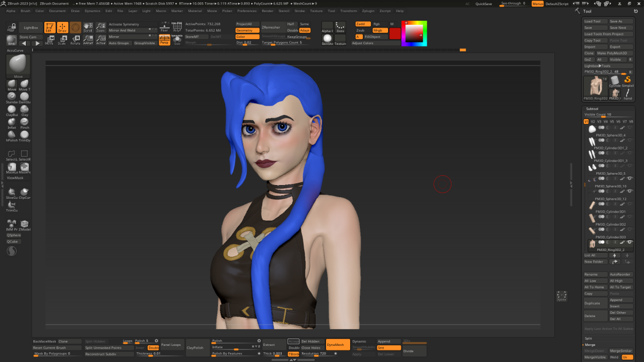Click the BPR render sphere icon
This screenshot has height=362, width=644.
(x=11, y=40)
